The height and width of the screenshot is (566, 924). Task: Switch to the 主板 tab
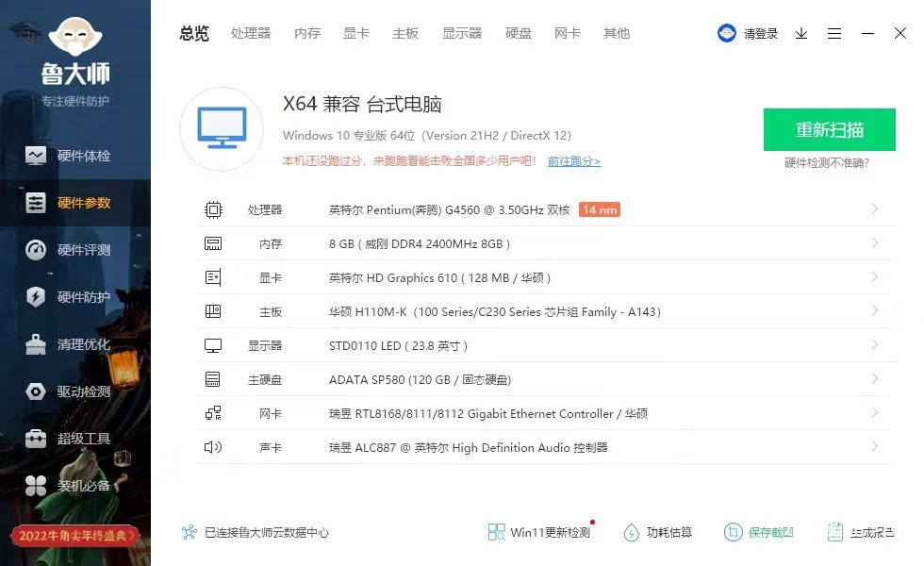pyautogui.click(x=405, y=34)
